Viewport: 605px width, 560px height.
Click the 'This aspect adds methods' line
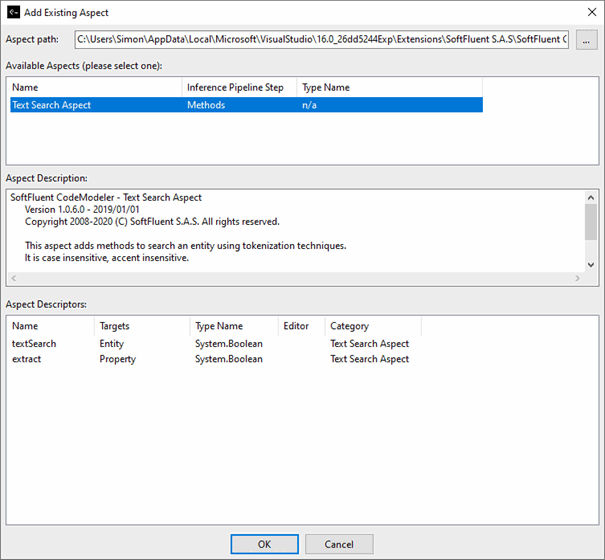coord(186,245)
